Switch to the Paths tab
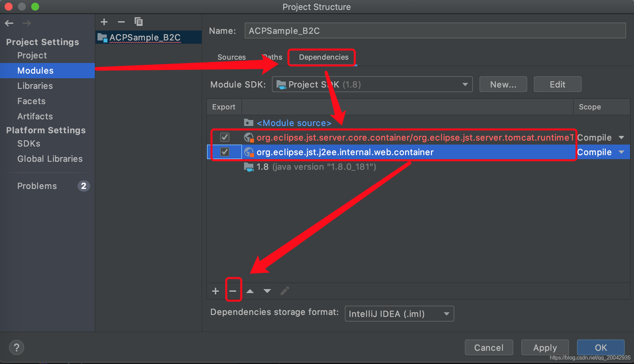Screen dimensions: 634x364 (x=273, y=57)
